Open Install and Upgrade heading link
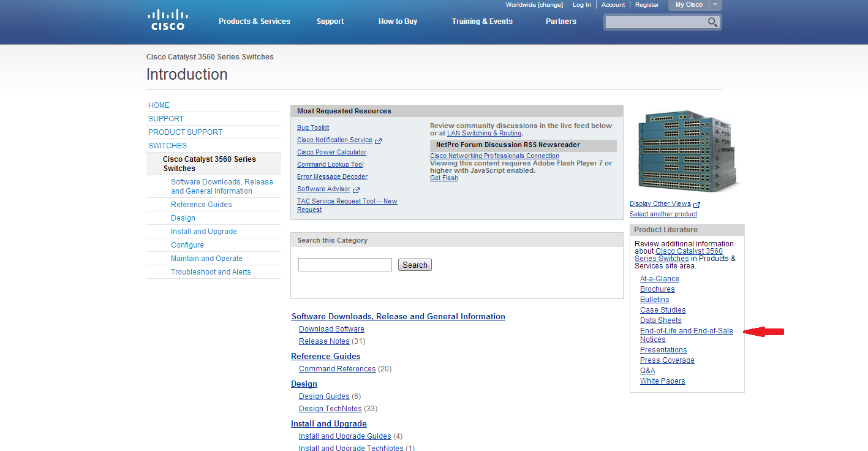The height and width of the screenshot is (451, 868). pos(329,424)
